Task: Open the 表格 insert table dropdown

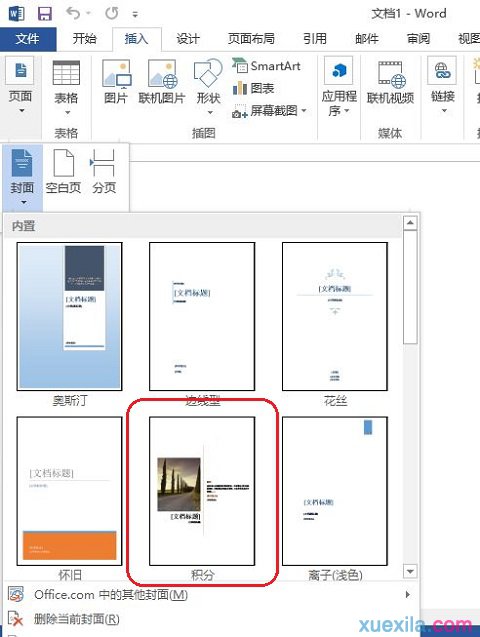Action: (x=66, y=87)
